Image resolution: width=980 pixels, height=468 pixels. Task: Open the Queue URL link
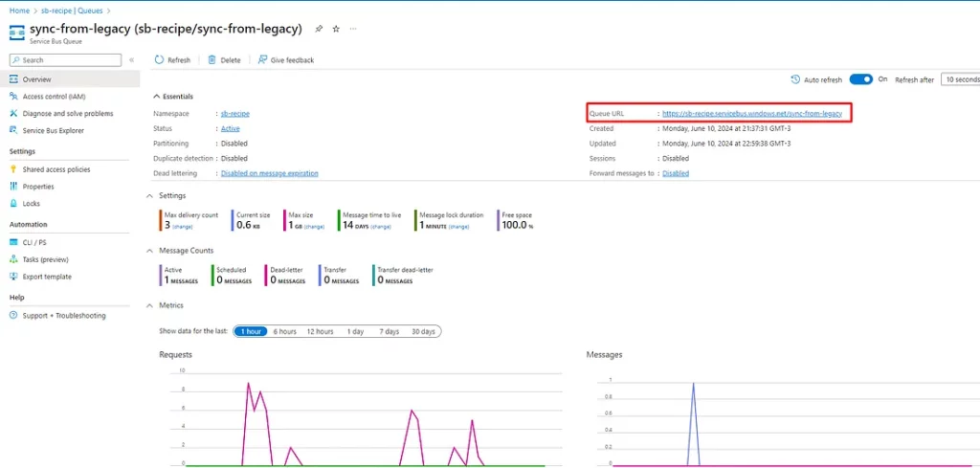(x=752, y=114)
